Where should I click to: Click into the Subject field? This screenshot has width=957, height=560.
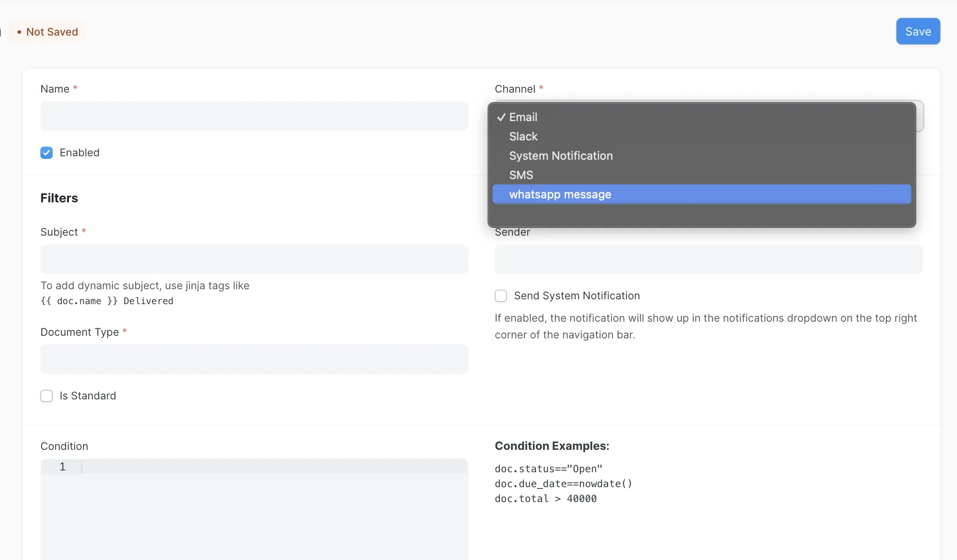254,259
